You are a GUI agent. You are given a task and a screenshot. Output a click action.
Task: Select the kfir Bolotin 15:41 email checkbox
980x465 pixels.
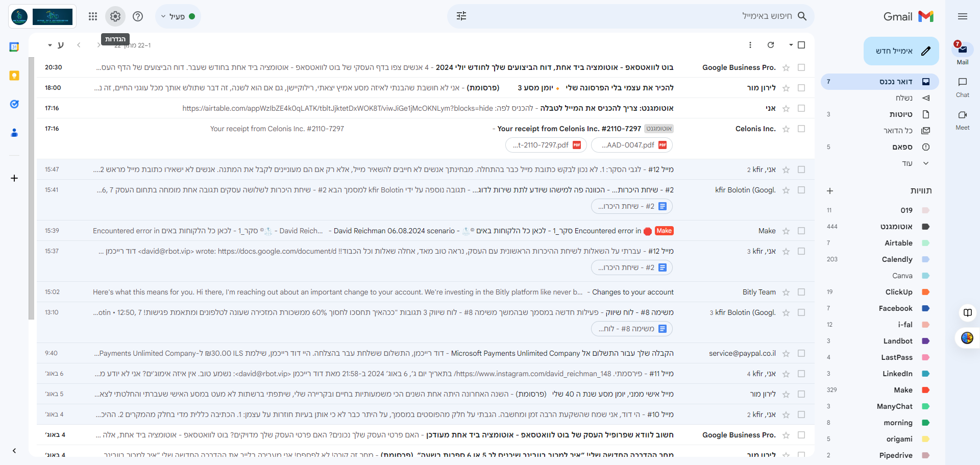[801, 190]
